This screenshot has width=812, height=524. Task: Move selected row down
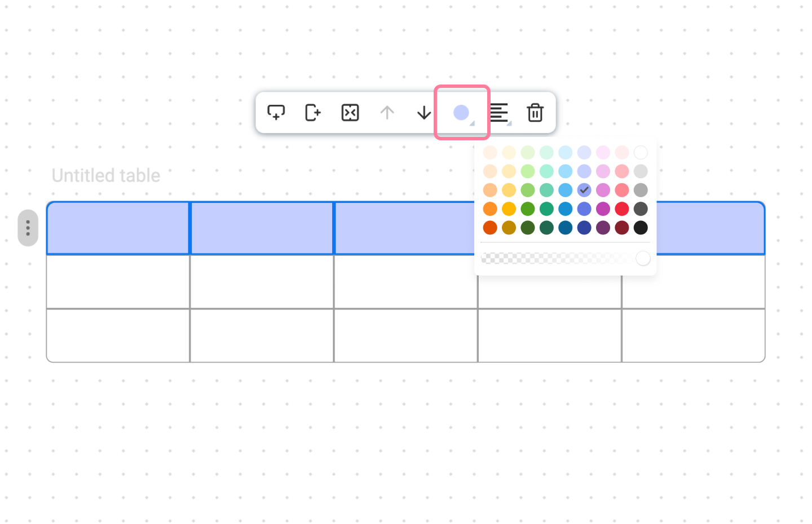pyautogui.click(x=424, y=113)
